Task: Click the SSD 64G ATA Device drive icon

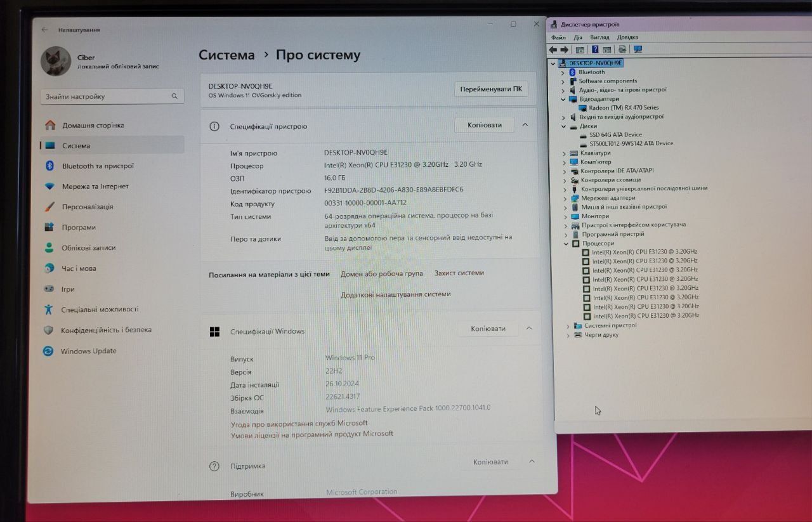Action: pos(584,134)
